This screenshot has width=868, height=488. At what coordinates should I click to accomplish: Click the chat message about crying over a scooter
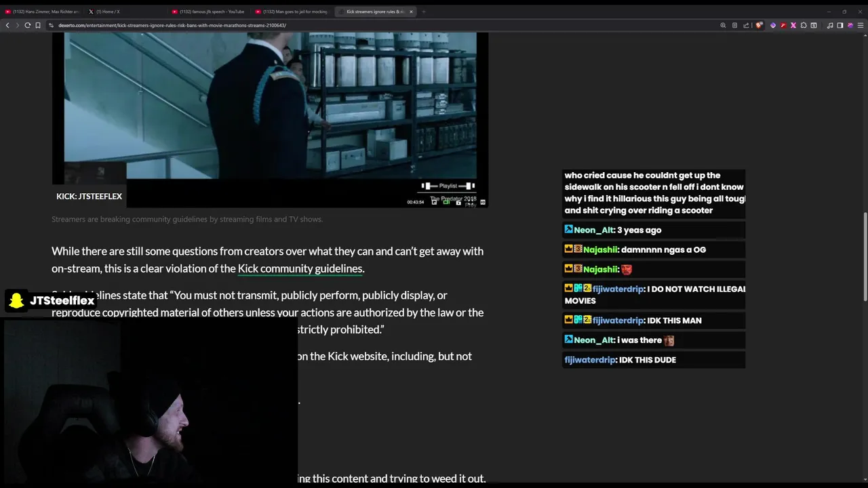tap(655, 192)
